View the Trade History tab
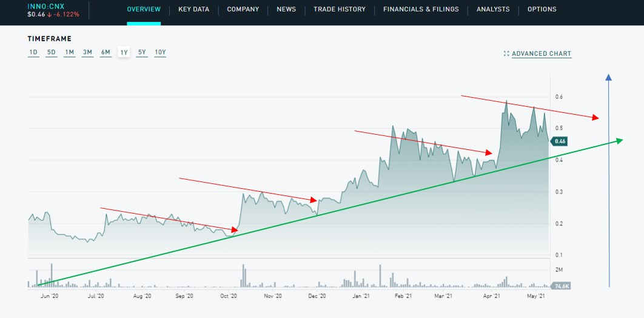644x318 pixels. (x=340, y=10)
